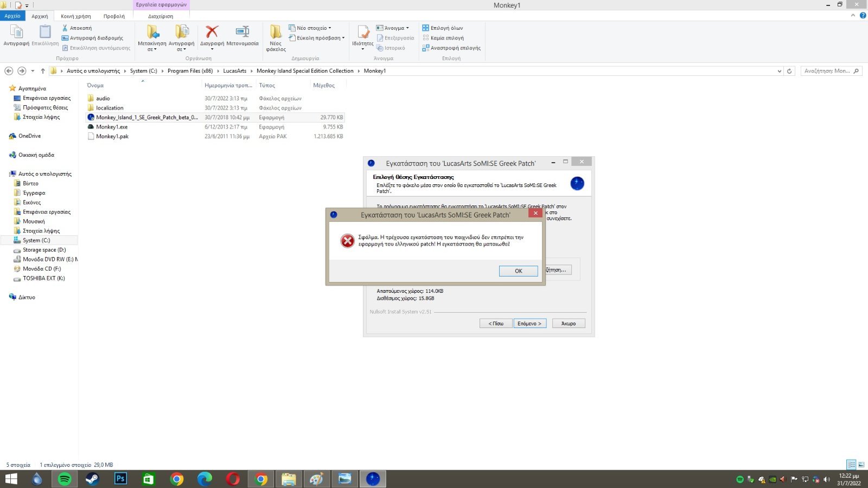Image resolution: width=868 pixels, height=488 pixels.
Task: Open Quick Access Toolbar customize arrow
Action: [27, 5]
